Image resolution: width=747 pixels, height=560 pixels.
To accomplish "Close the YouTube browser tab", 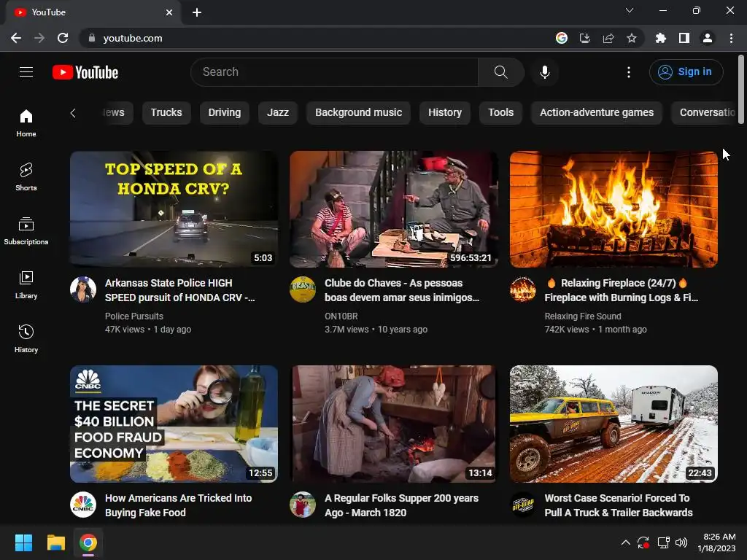I will [x=169, y=12].
